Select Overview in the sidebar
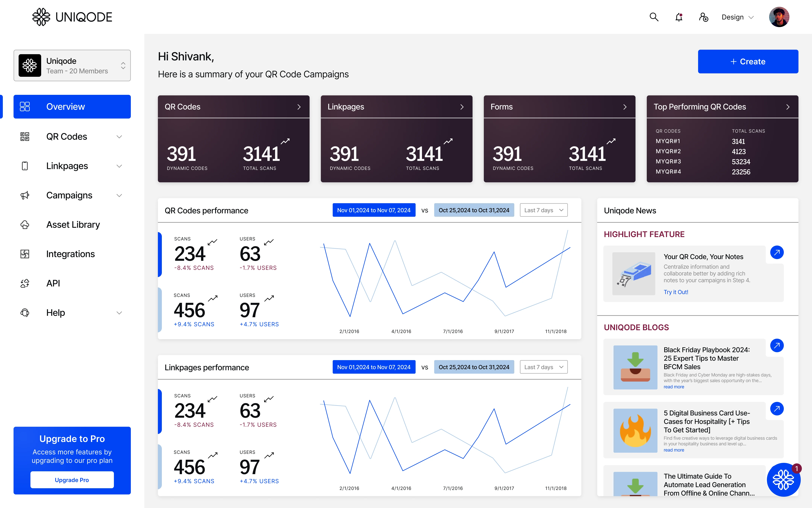This screenshot has width=812, height=508. pyautogui.click(x=72, y=106)
